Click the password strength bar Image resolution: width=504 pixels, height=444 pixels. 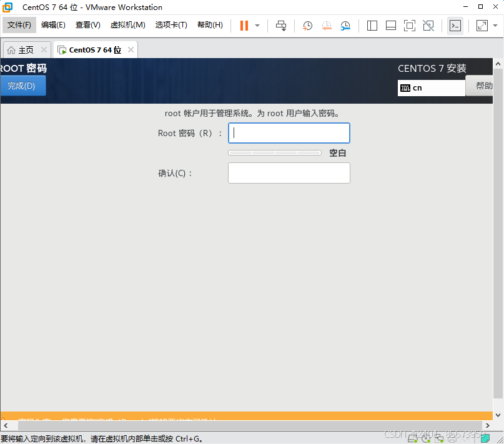point(275,152)
